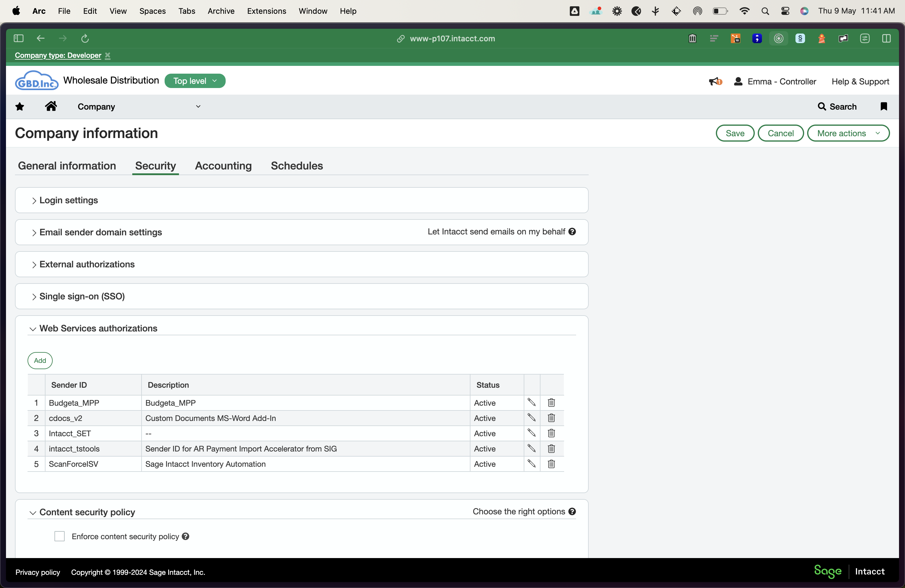Click the trash icon for cdocs_v2 row
The width and height of the screenshot is (905, 588).
(x=551, y=418)
